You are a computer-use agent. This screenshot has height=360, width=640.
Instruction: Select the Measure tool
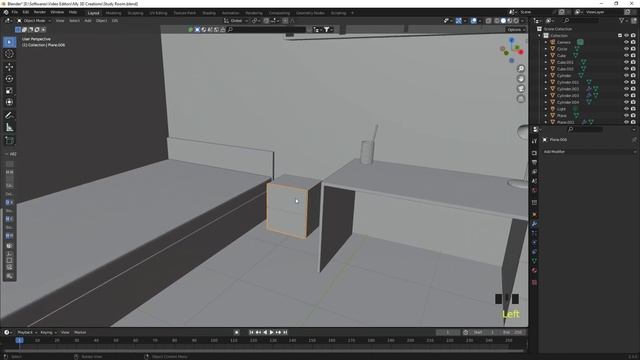[x=9, y=127]
